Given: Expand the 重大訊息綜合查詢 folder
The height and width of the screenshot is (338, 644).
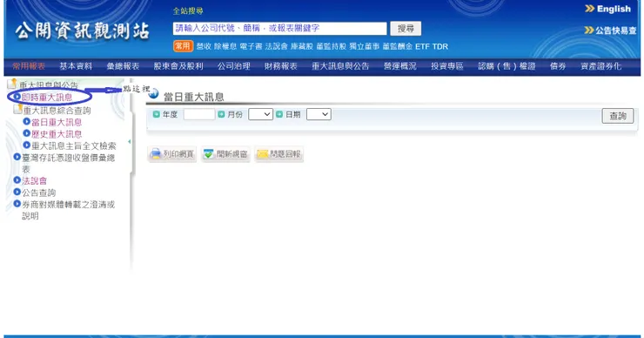Looking at the screenshot, I should (57, 111).
